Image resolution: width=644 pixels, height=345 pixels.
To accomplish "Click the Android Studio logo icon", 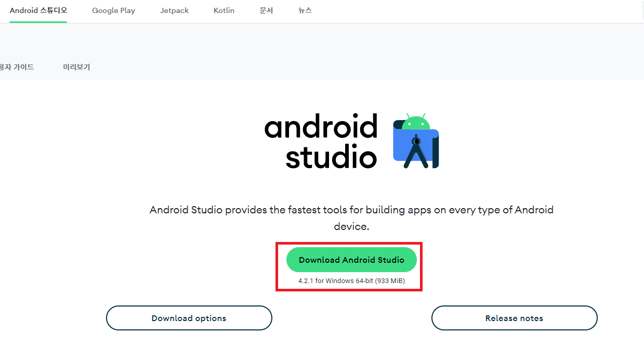I will (416, 140).
